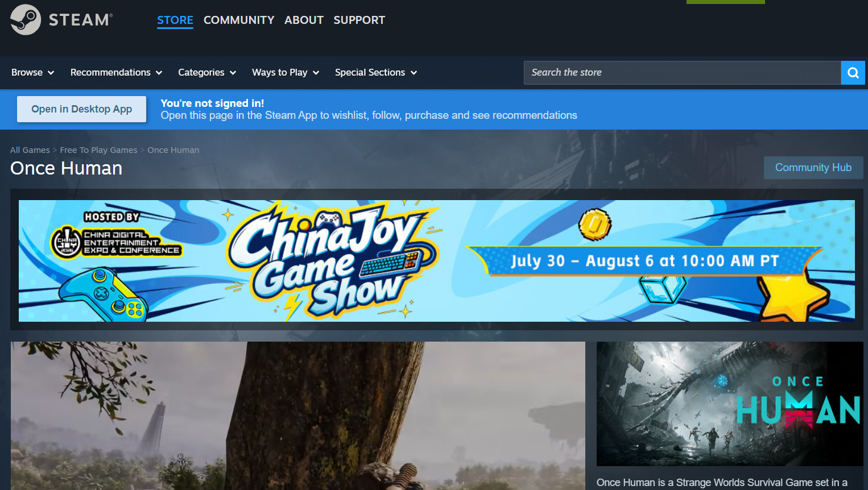Open the ChinaJoy Game Show banner
The width and height of the screenshot is (868, 490).
[437, 261]
